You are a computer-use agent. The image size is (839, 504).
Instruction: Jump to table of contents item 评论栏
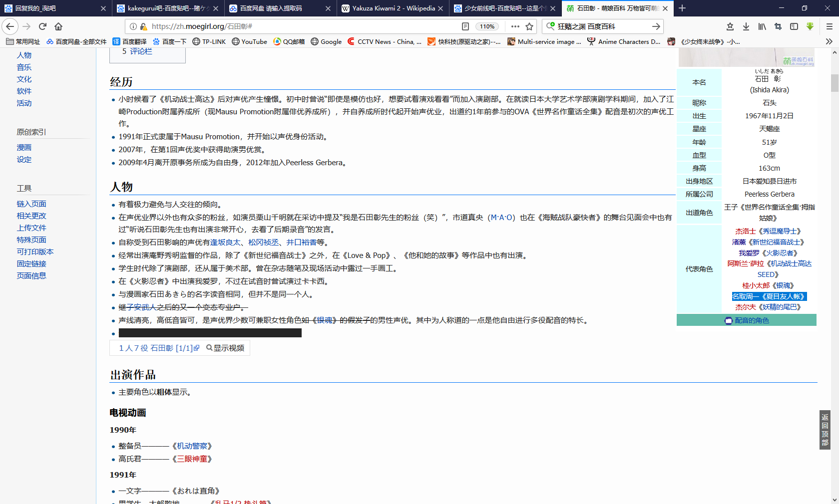click(x=137, y=51)
